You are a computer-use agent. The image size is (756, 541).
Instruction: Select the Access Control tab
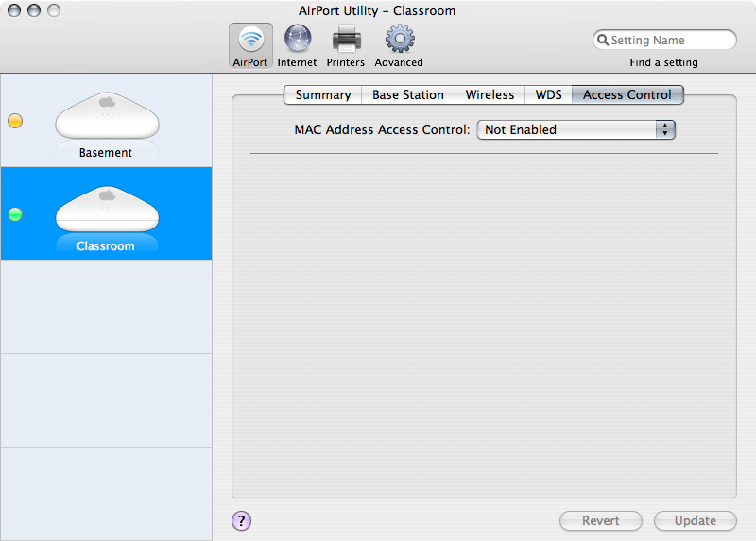pyautogui.click(x=627, y=95)
